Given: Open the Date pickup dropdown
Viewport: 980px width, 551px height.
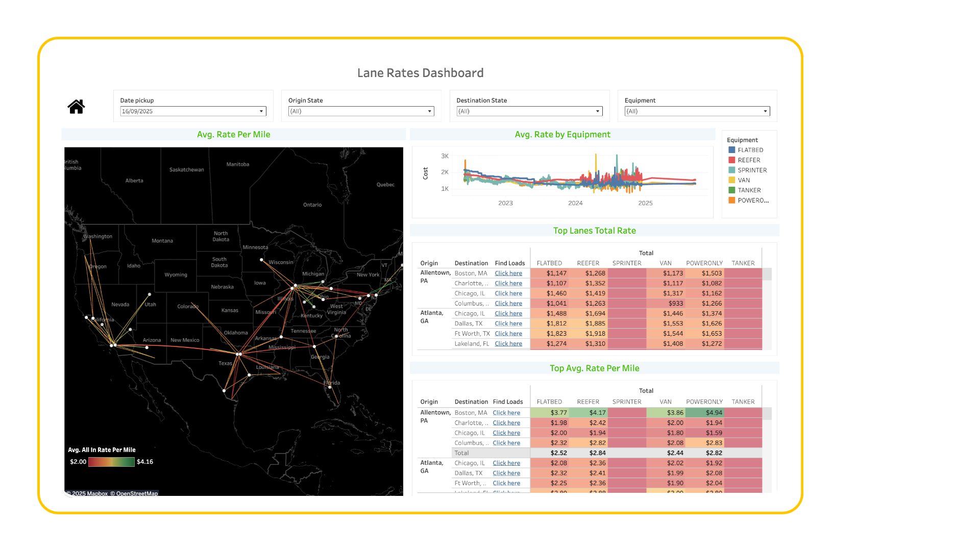Looking at the screenshot, I should 193,111.
